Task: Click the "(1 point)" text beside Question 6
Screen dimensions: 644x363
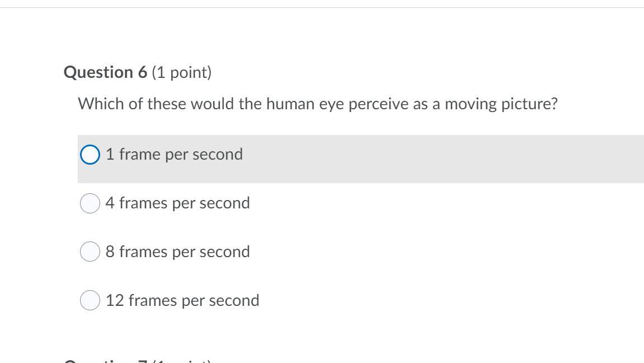Action: point(182,72)
